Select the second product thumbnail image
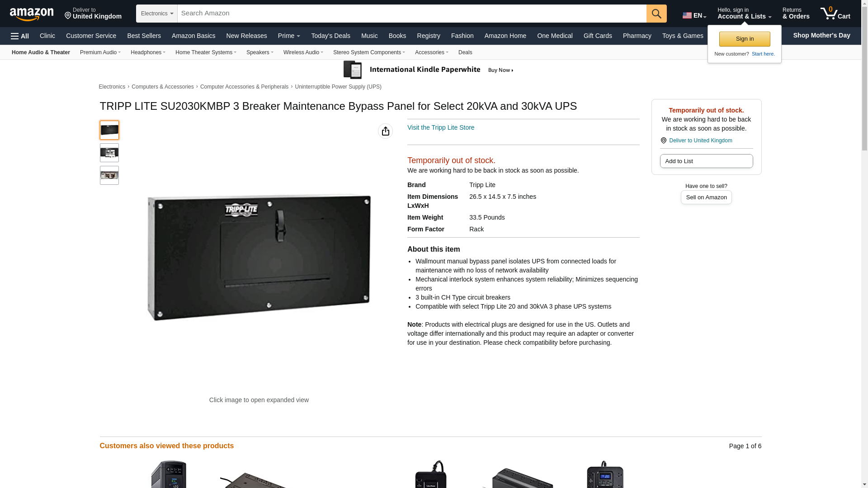 (x=109, y=153)
